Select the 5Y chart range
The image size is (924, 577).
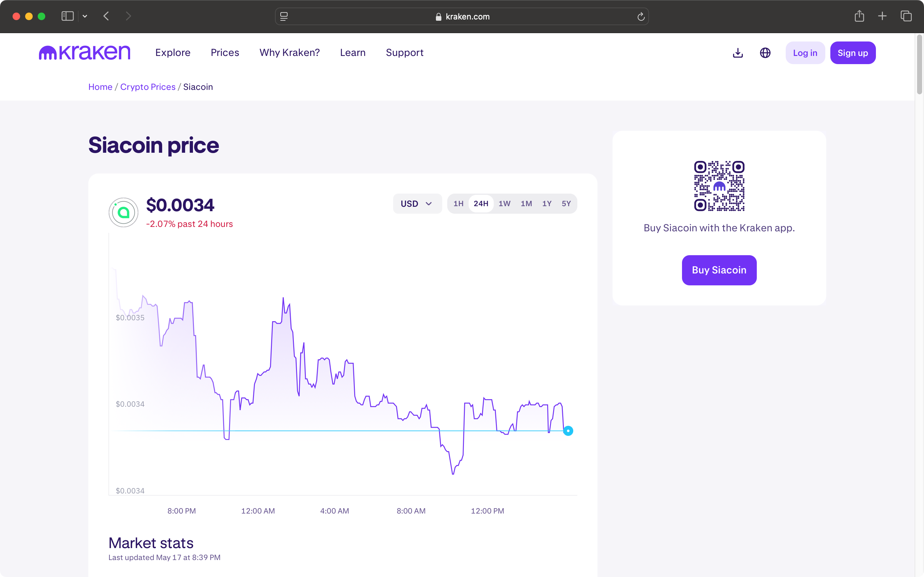tap(566, 203)
